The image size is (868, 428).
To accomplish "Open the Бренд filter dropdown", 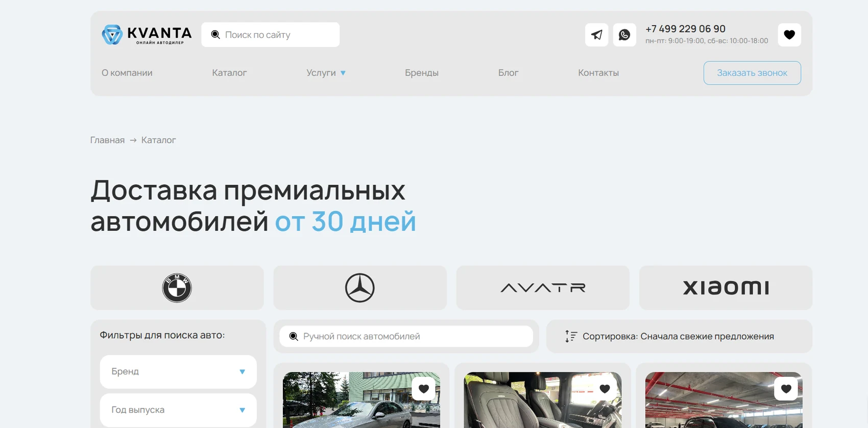I will [x=178, y=372].
